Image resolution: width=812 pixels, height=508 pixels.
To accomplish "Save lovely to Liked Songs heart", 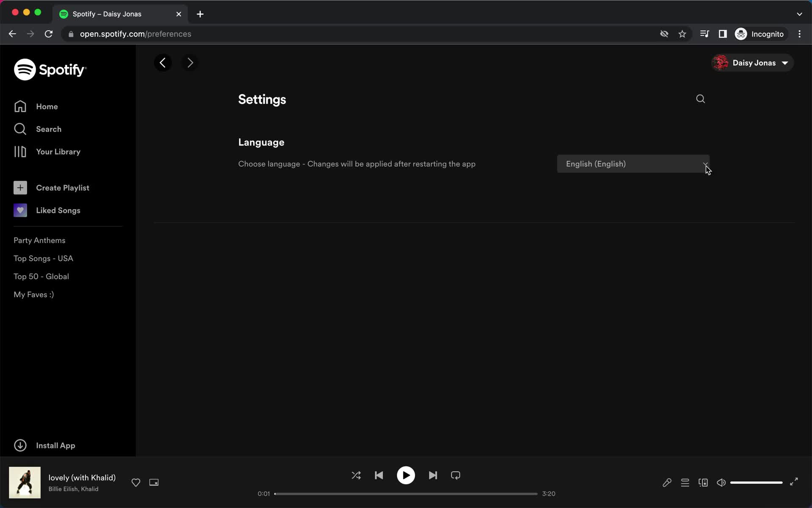I will coord(136,482).
